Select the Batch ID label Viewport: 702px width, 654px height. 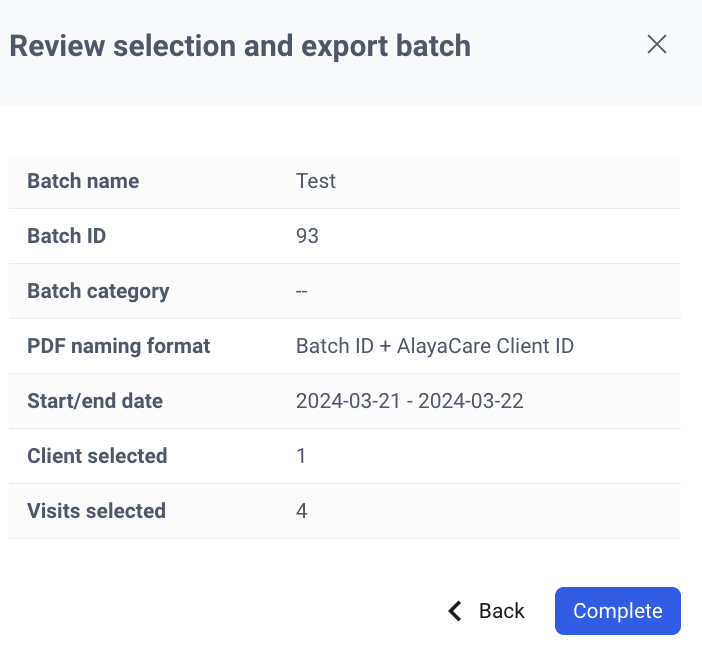66,236
